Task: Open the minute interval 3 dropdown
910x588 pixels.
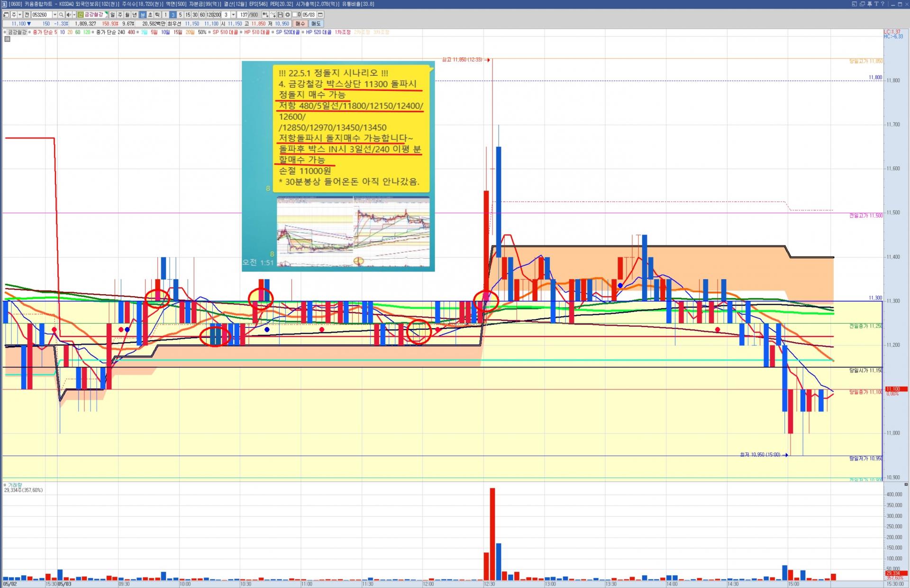Action: [233, 15]
